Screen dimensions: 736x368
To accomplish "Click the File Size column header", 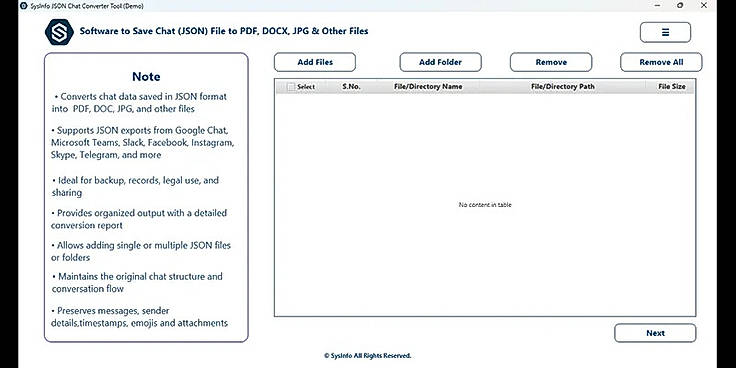I will (x=672, y=86).
